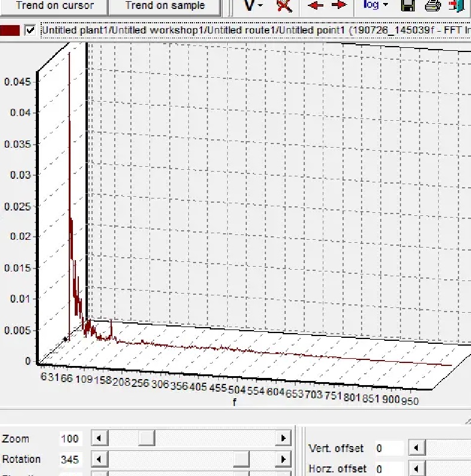Click the red left arrow icon

(x=315, y=5)
